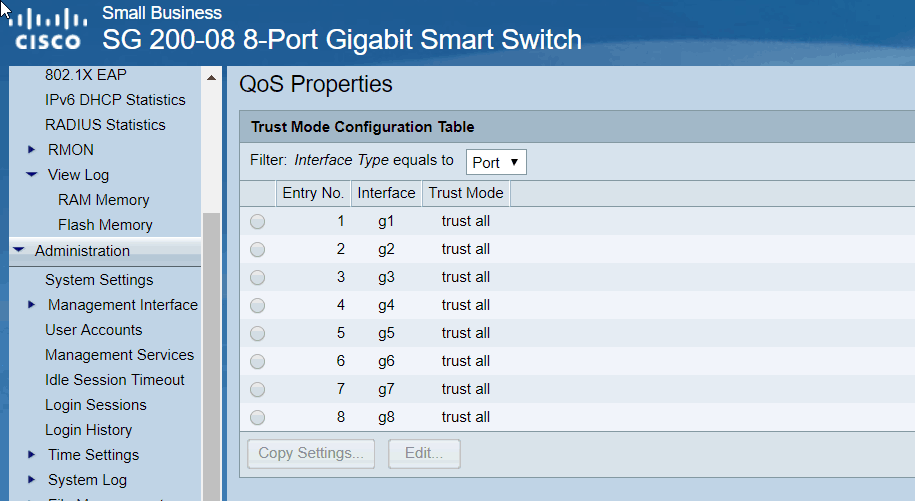Click the Edit button below table
The width and height of the screenshot is (915, 501).
tap(424, 453)
